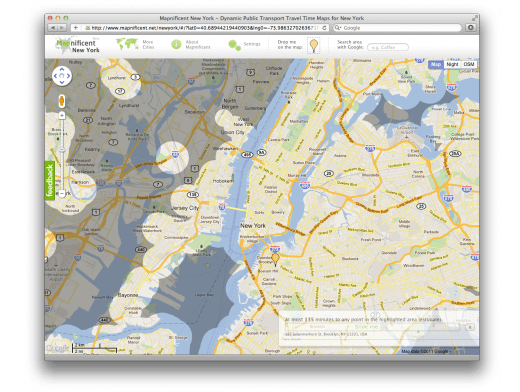The width and height of the screenshot is (520, 392).
Task: Focus the Search area with Google field
Action: [388, 47]
